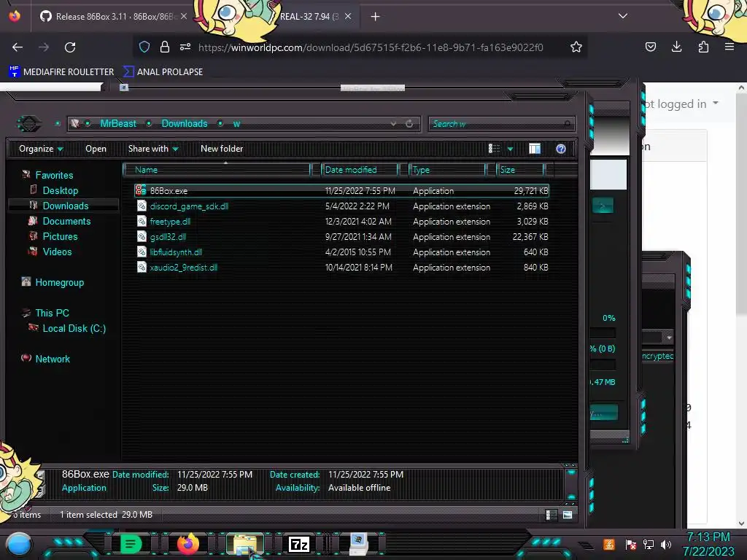
Task: Open the Organize menu
Action: [41, 149]
